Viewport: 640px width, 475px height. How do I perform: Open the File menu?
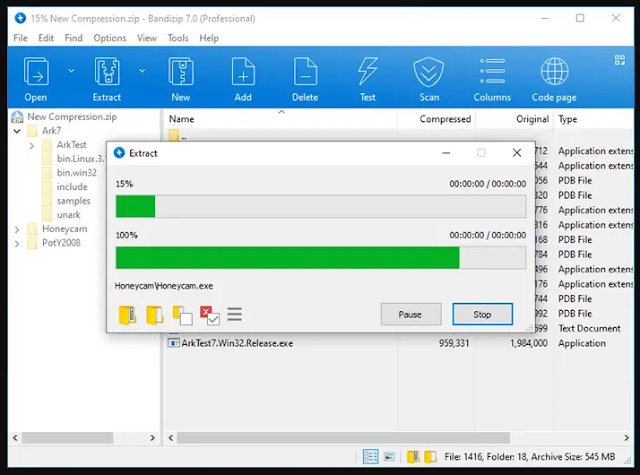pyautogui.click(x=20, y=38)
